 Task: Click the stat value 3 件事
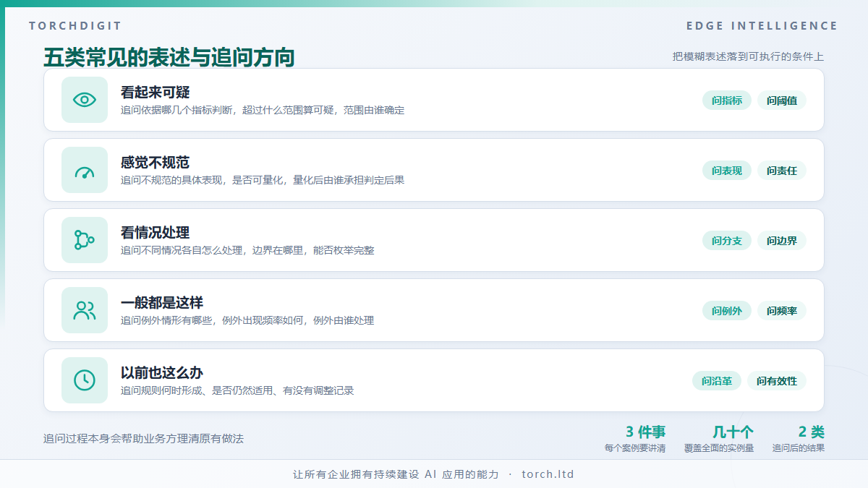tap(646, 432)
